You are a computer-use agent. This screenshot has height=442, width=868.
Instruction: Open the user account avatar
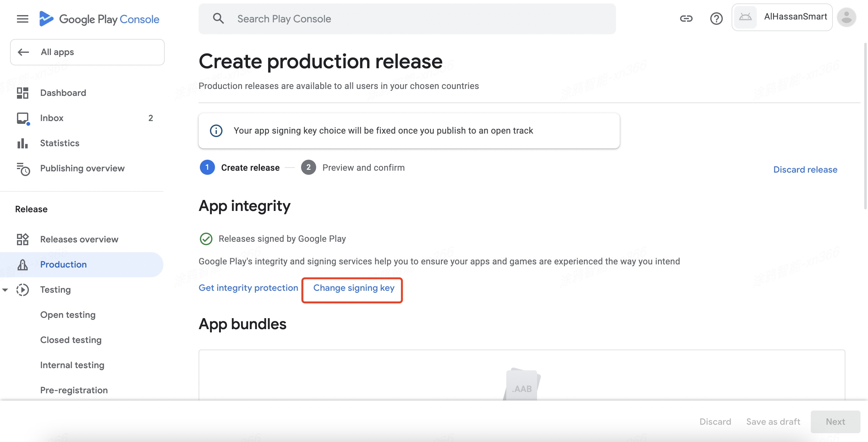click(x=846, y=18)
